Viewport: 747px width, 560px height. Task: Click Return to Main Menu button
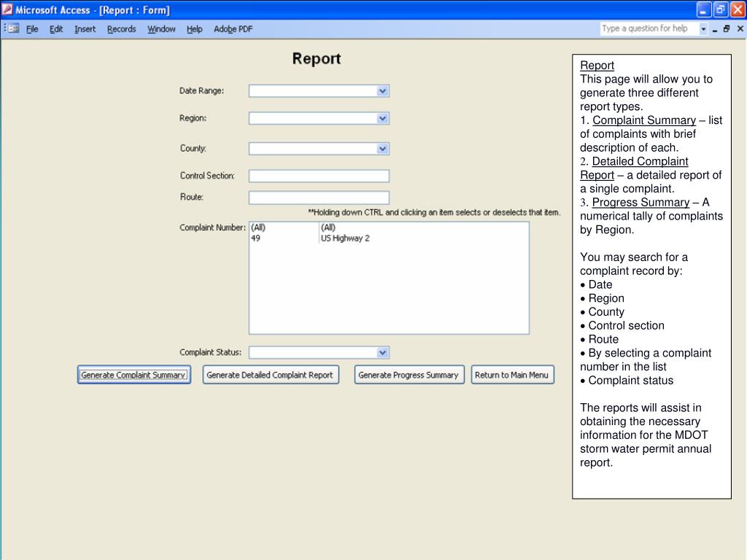512,375
